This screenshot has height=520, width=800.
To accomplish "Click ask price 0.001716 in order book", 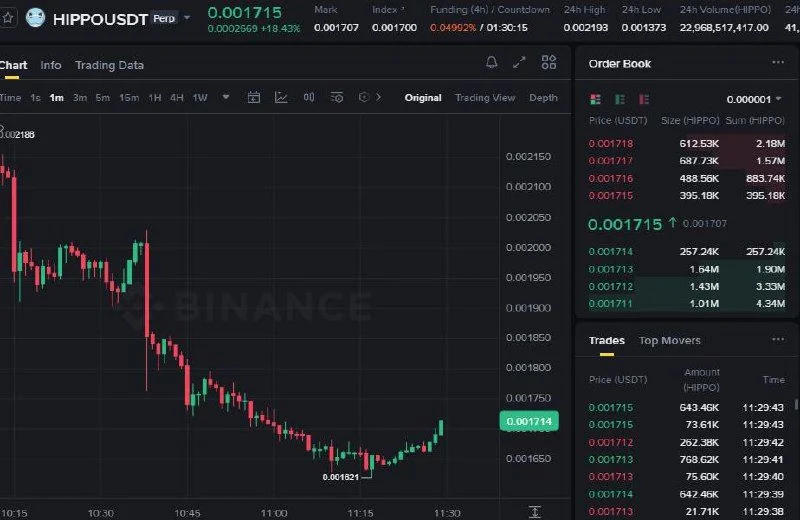I will (611, 178).
